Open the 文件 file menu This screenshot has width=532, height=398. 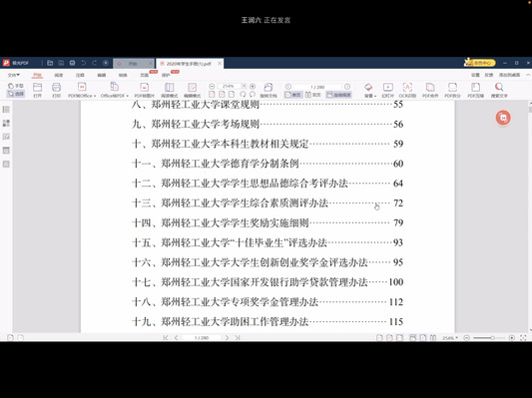(14, 75)
